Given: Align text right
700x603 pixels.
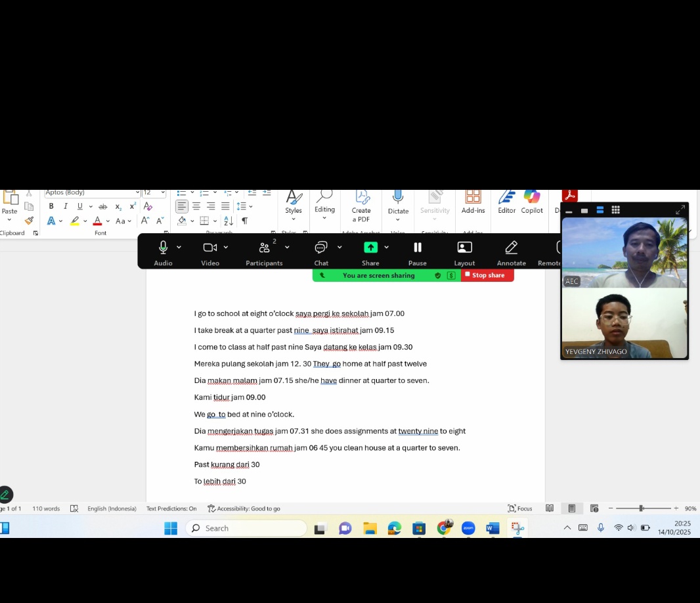Looking at the screenshot, I should (x=211, y=206).
